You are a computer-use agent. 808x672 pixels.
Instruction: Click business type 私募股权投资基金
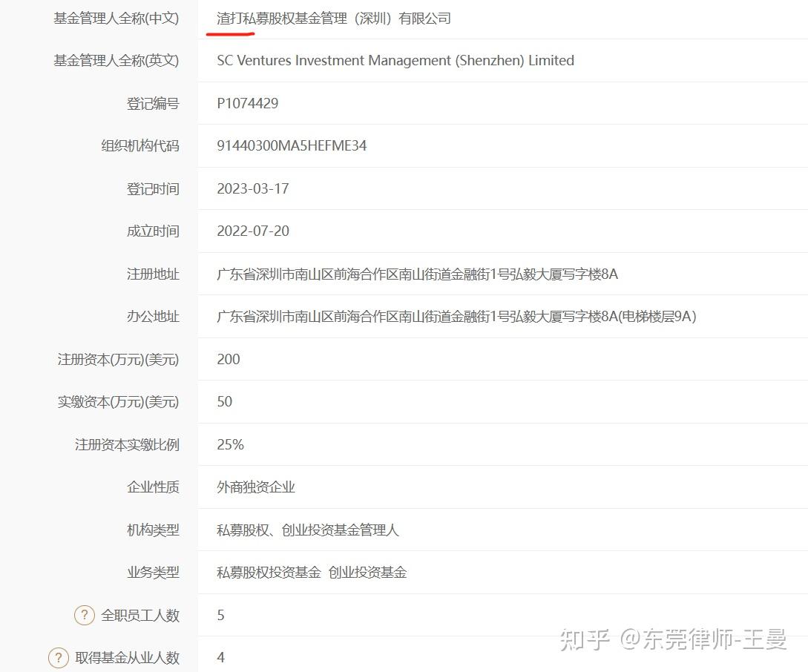[269, 572]
